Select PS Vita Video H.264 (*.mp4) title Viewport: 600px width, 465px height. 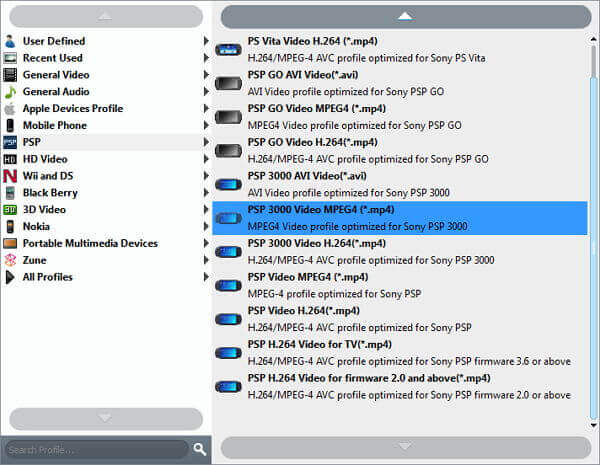[x=312, y=41]
